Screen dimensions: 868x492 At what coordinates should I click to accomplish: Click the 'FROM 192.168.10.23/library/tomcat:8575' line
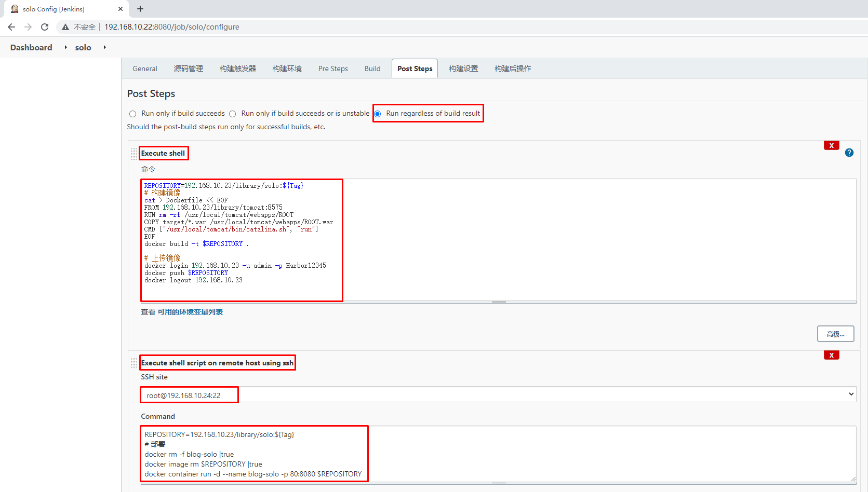point(213,207)
